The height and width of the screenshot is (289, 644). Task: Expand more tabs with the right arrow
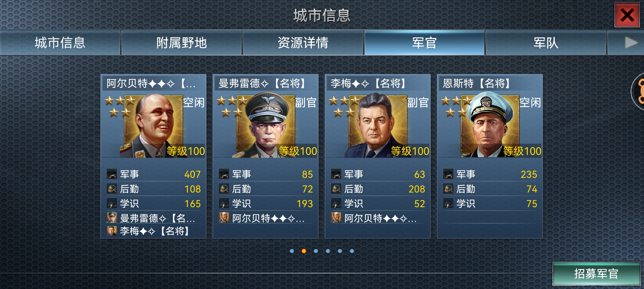pos(631,43)
